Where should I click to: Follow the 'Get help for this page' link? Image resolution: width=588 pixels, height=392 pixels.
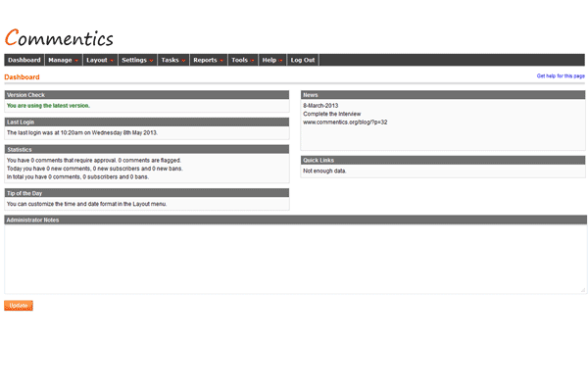pos(561,76)
